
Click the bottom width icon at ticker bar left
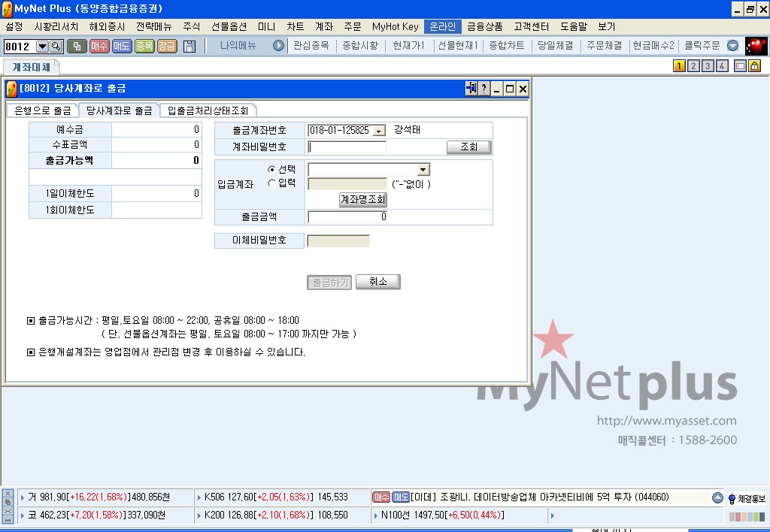point(8,520)
